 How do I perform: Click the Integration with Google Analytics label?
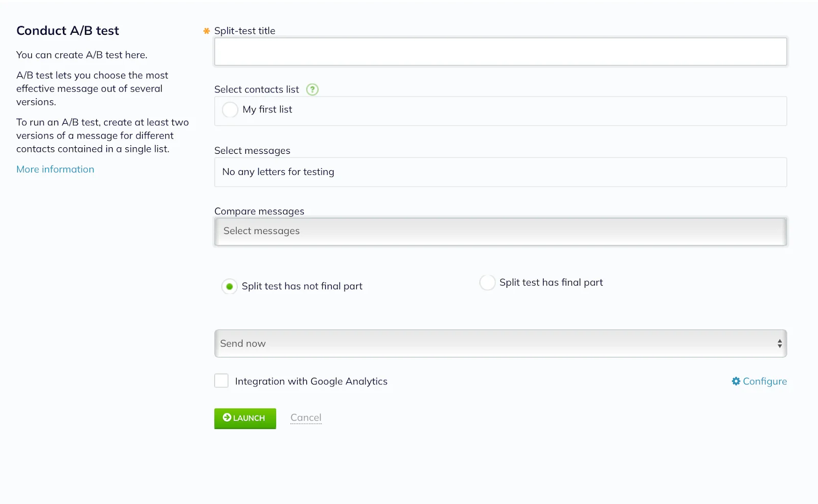pos(311,381)
